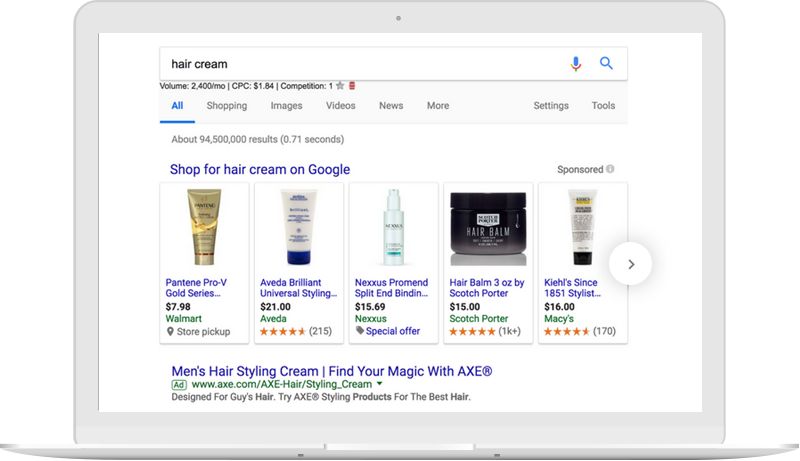This screenshot has height=461, width=800.
Task: Click the Nexxus pump bottle product image
Action: click(x=393, y=227)
